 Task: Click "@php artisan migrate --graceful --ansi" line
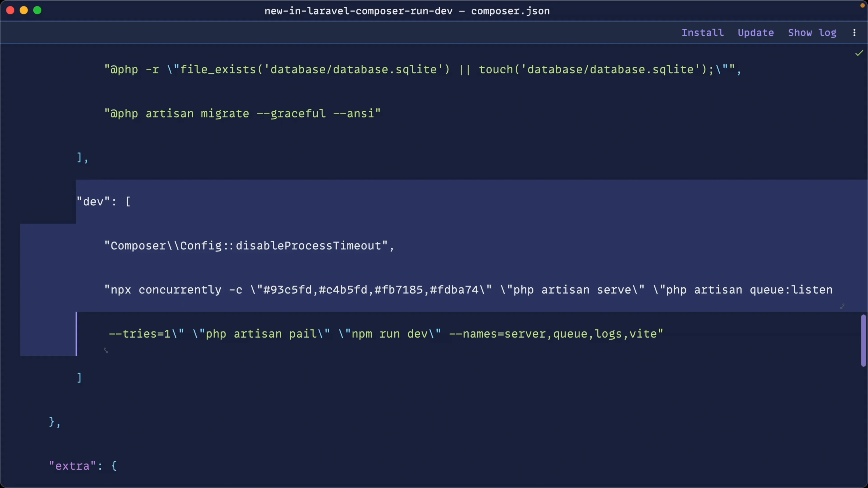pos(242,114)
